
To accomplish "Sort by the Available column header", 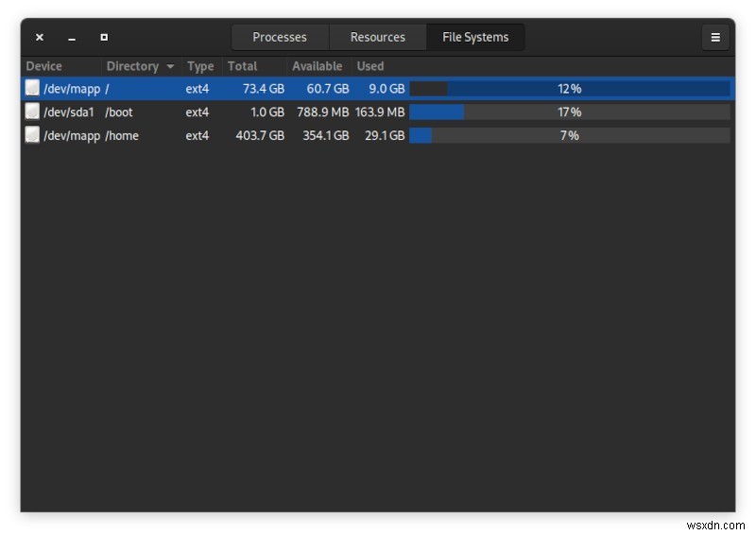I will pos(318,66).
